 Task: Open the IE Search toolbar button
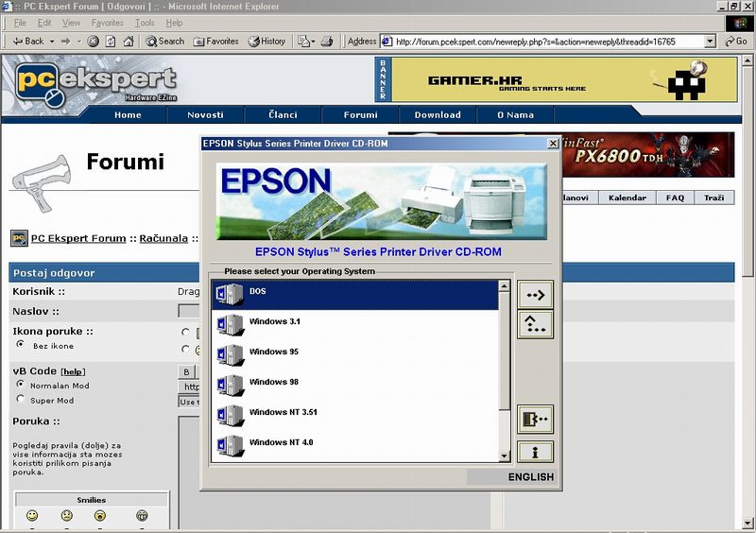(x=165, y=42)
